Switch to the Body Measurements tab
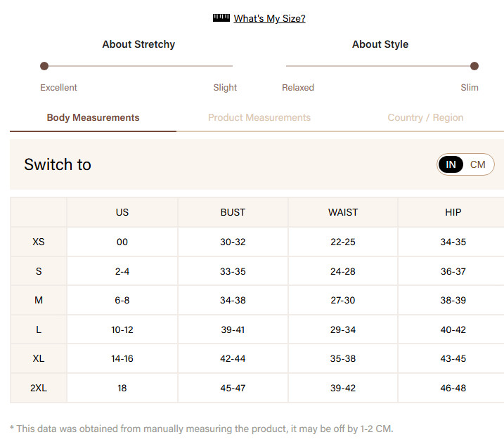Screen dimensions: 504x444 click(93, 117)
